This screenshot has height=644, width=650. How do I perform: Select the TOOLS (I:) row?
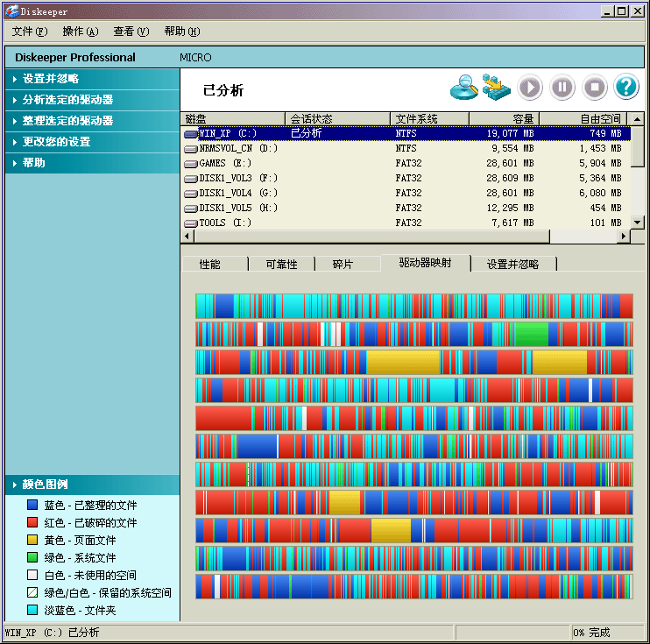406,223
